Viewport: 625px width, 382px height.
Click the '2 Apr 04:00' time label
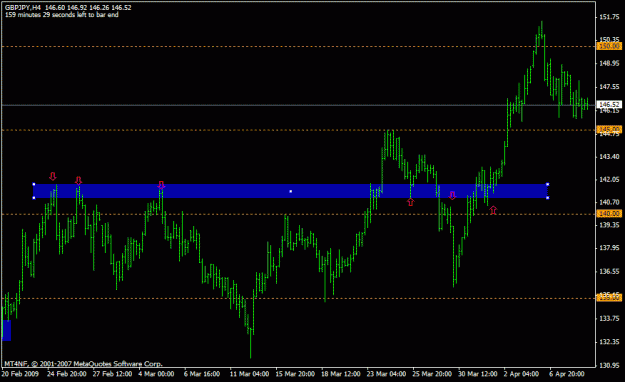pos(522,374)
